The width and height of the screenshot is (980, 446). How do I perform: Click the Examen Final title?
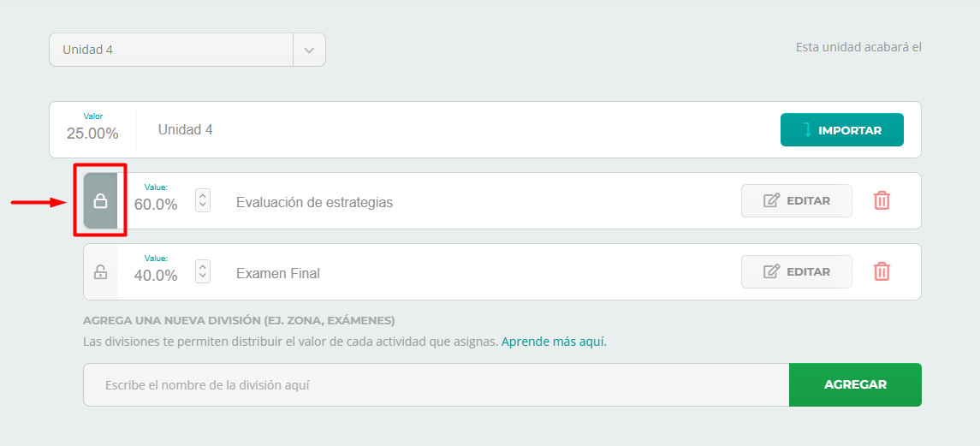pyautogui.click(x=278, y=273)
